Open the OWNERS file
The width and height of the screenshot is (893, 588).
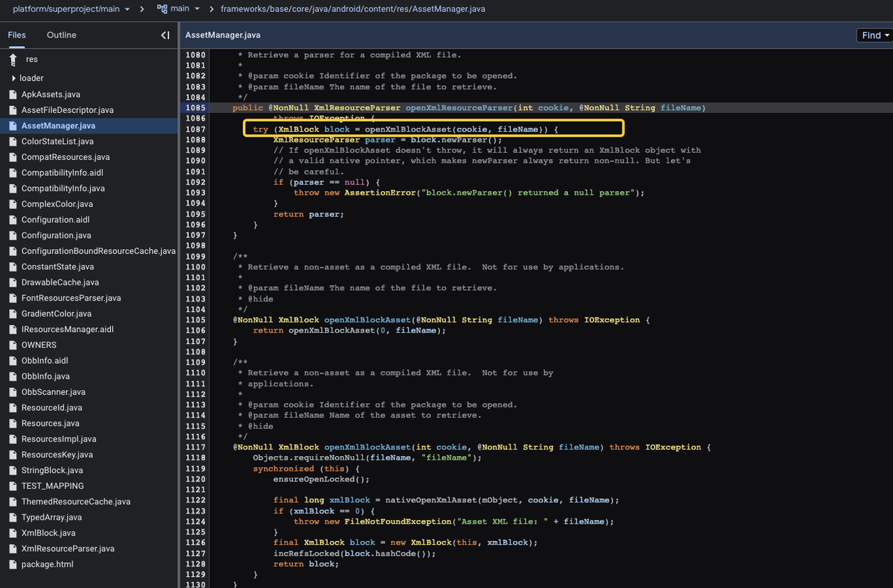[38, 345]
